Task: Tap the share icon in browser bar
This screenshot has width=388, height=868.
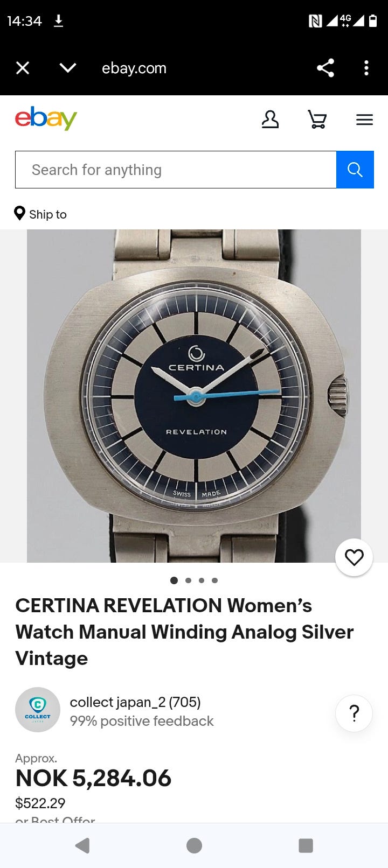Action: pyautogui.click(x=325, y=68)
